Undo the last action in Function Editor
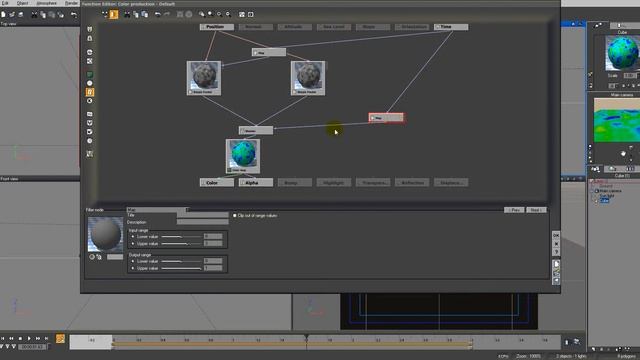The width and height of the screenshot is (640, 360). click(x=158, y=14)
